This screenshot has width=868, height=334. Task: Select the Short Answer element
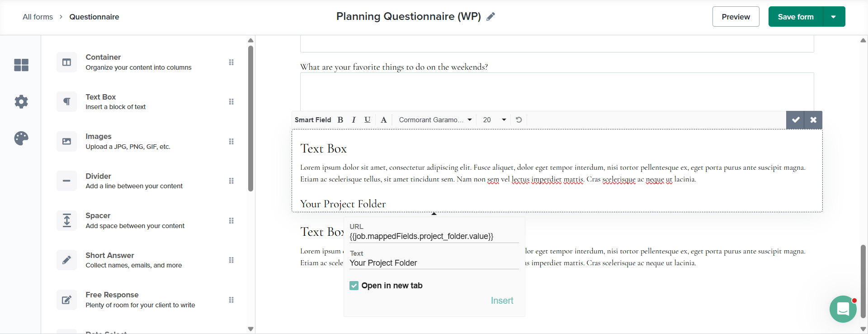tap(133, 260)
